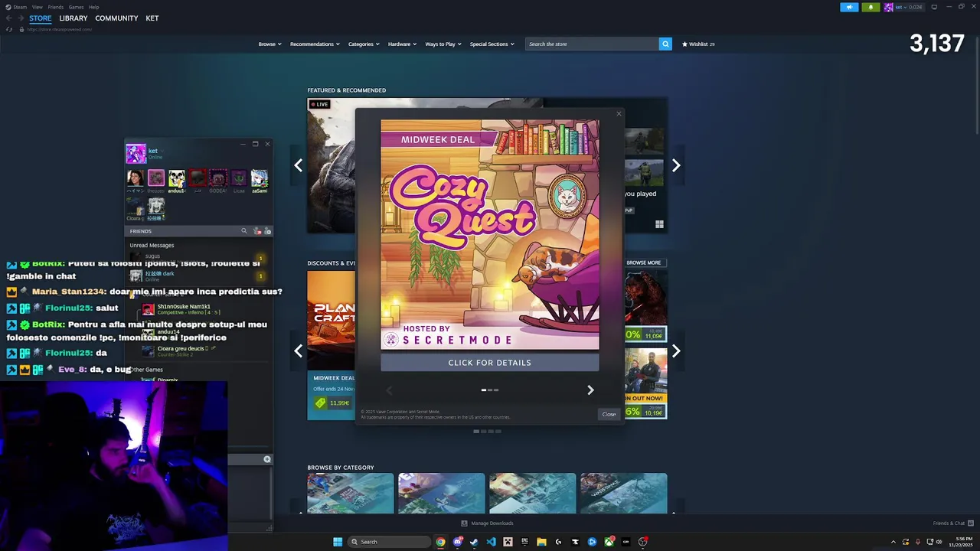Open the View menu
Screen dimensions: 980x551
pyautogui.click(x=37, y=7)
